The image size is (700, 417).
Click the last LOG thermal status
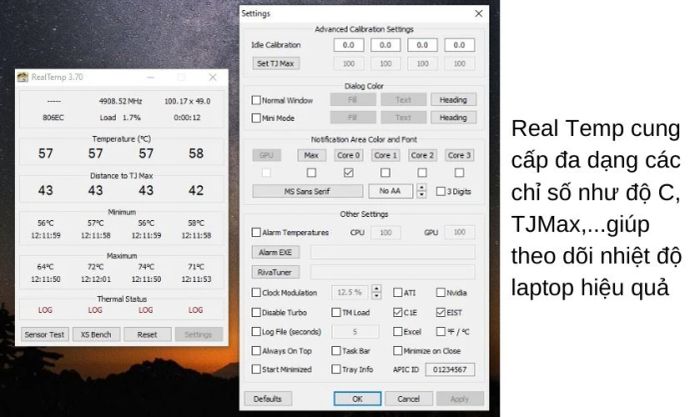pos(196,310)
